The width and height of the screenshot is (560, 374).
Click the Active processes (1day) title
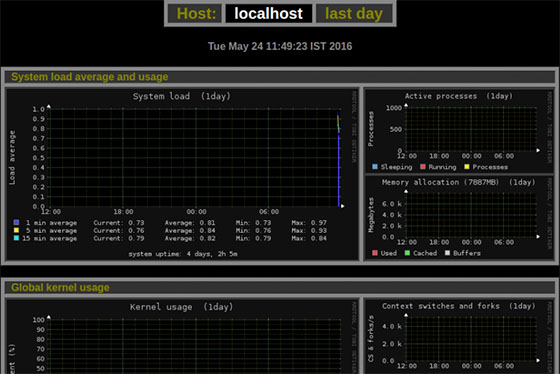click(459, 96)
